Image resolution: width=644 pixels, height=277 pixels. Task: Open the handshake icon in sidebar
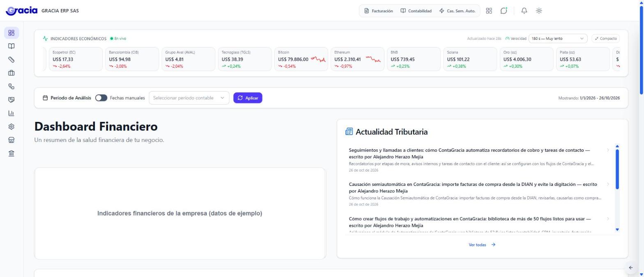click(11, 100)
